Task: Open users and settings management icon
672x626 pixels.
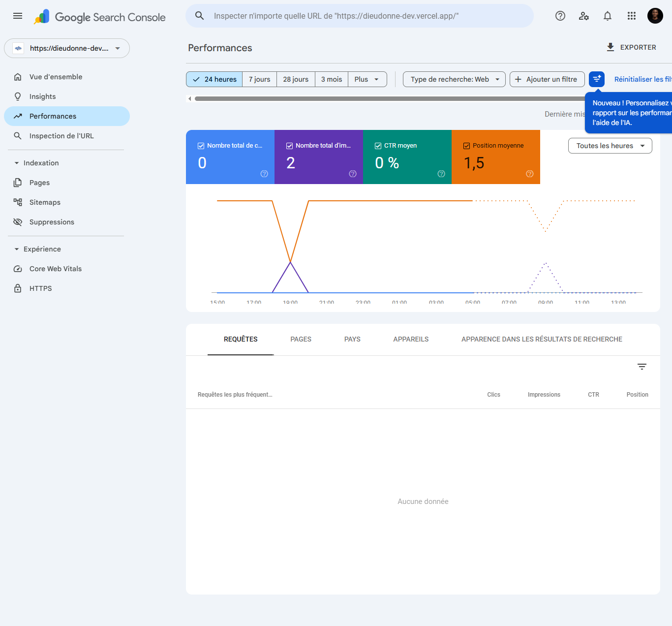Action: click(x=584, y=16)
